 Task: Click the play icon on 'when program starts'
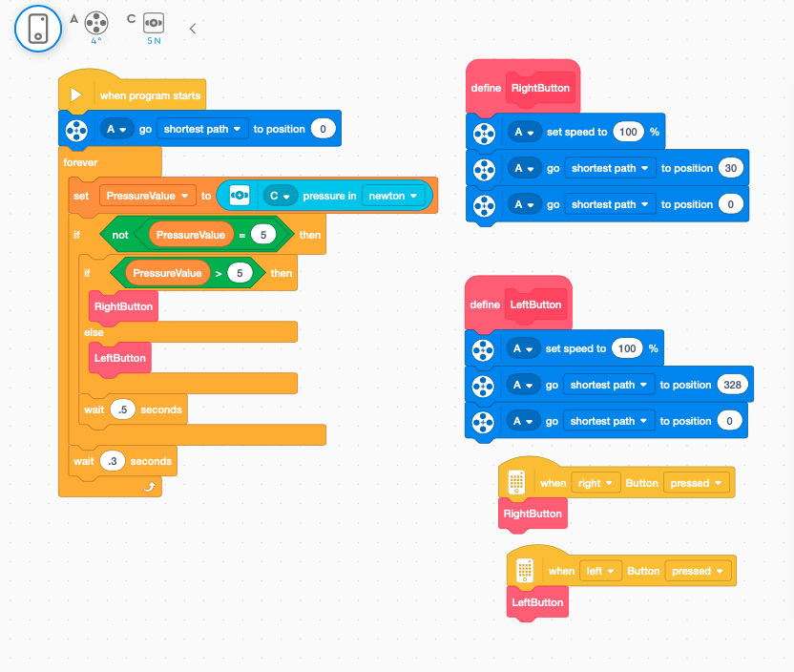tap(77, 95)
